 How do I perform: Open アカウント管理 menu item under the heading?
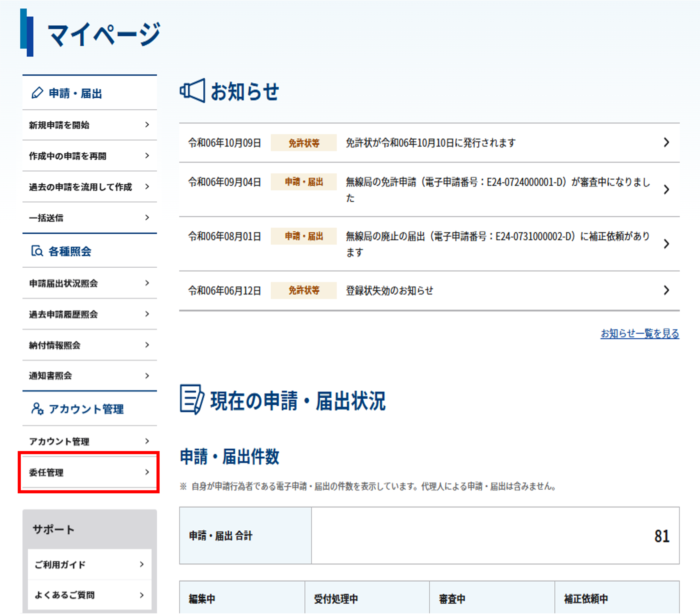coord(90,441)
